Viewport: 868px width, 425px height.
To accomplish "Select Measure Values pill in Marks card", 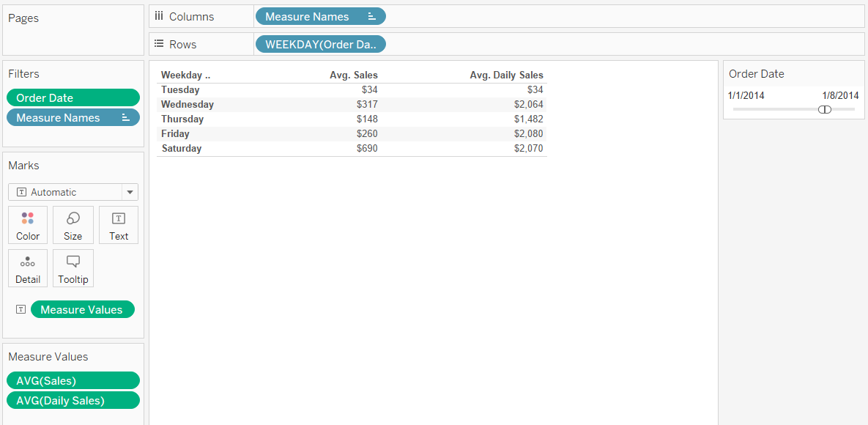I will [83, 309].
